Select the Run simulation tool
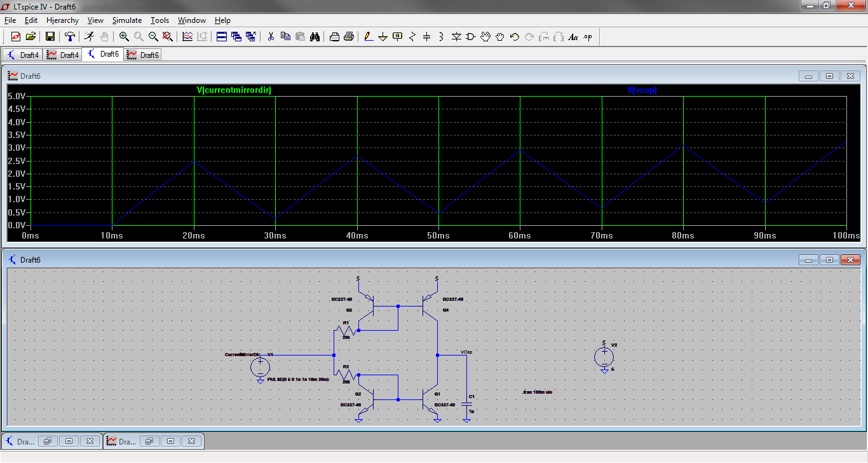The height and width of the screenshot is (463, 868). pyautogui.click(x=89, y=36)
